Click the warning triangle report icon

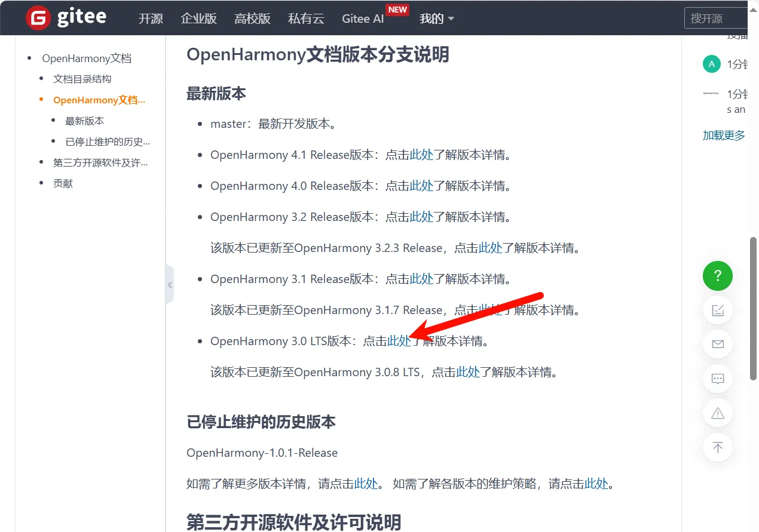coord(718,413)
